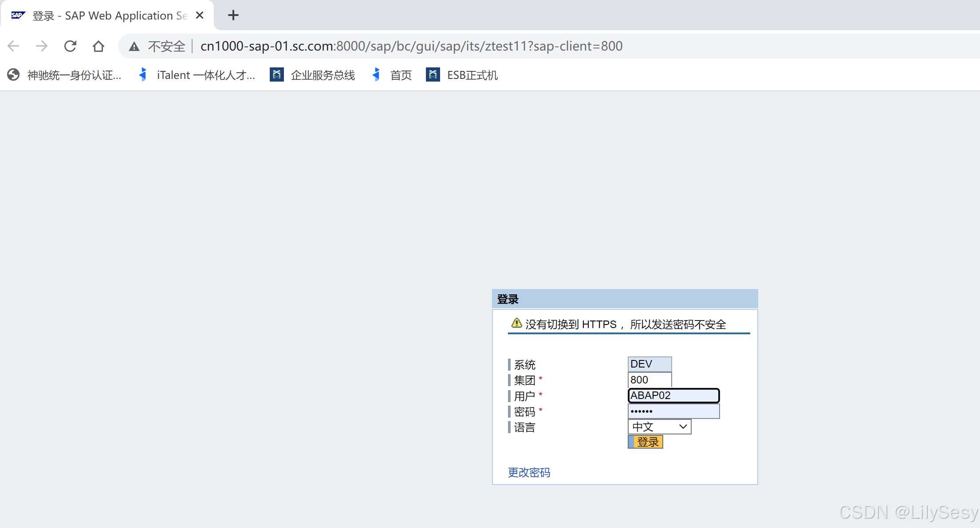Image resolution: width=980 pixels, height=528 pixels.
Task: Reload the current page
Action: [70, 46]
